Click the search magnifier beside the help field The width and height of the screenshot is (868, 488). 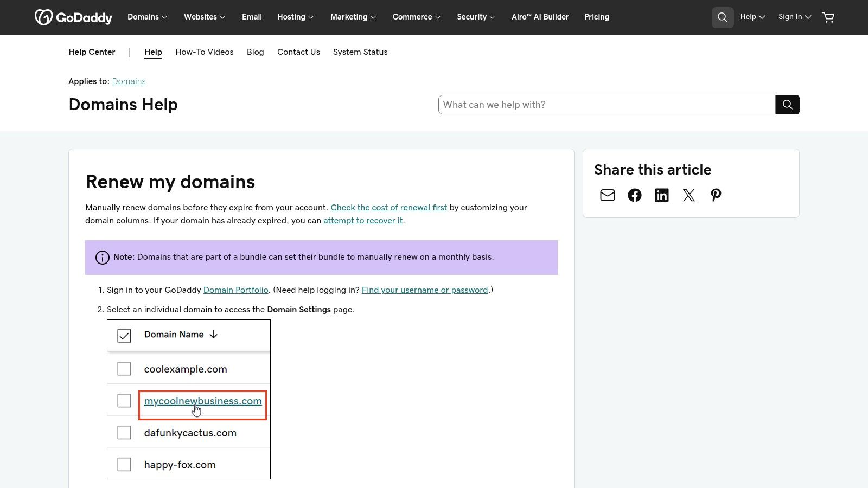787,104
